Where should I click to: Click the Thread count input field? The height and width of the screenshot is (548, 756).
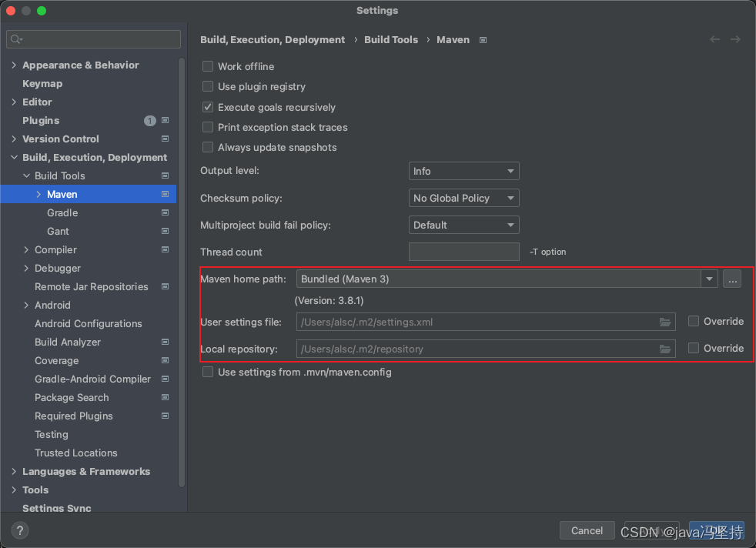(x=463, y=252)
